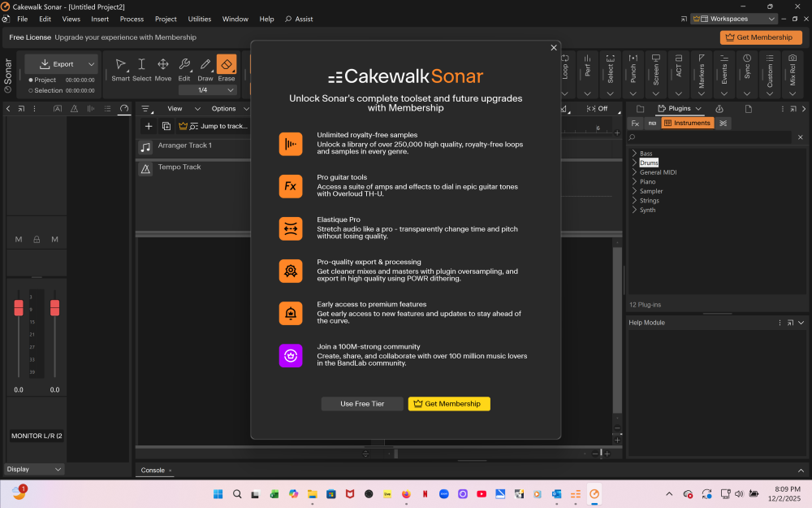Expand the Drums instruments category
The image size is (812, 508).
click(635, 163)
